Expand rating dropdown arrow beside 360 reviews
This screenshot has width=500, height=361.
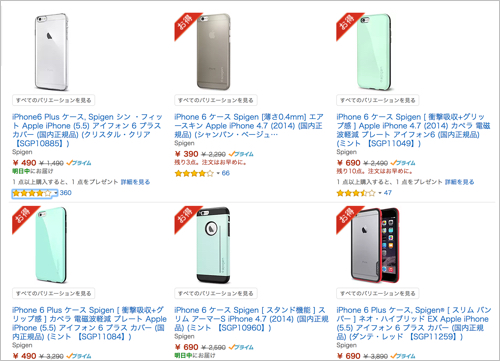(56, 193)
